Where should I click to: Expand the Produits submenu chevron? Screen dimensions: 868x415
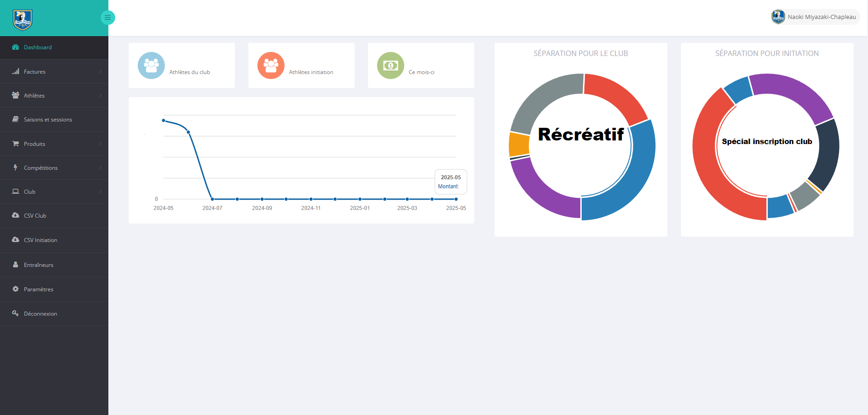[100, 144]
